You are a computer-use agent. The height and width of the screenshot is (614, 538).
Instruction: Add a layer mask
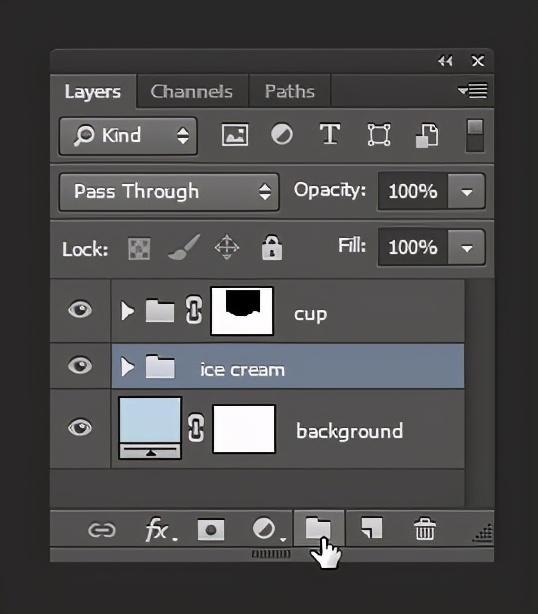coord(211,530)
